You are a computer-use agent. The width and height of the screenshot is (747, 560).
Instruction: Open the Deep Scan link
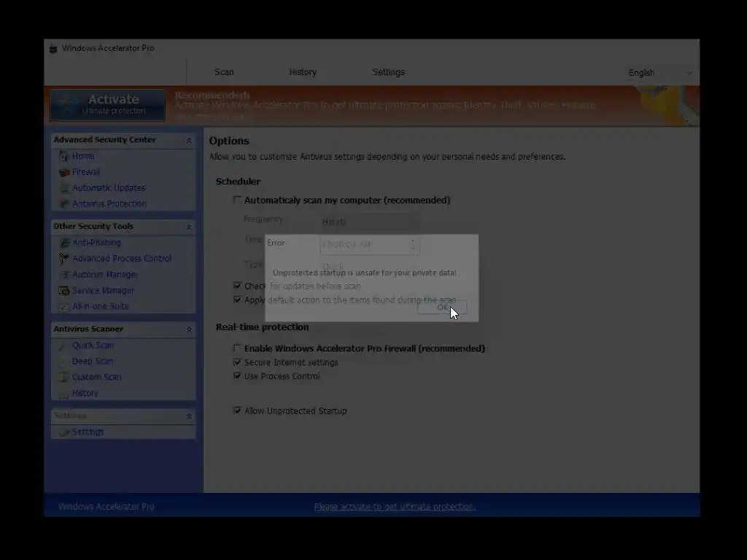tap(93, 361)
